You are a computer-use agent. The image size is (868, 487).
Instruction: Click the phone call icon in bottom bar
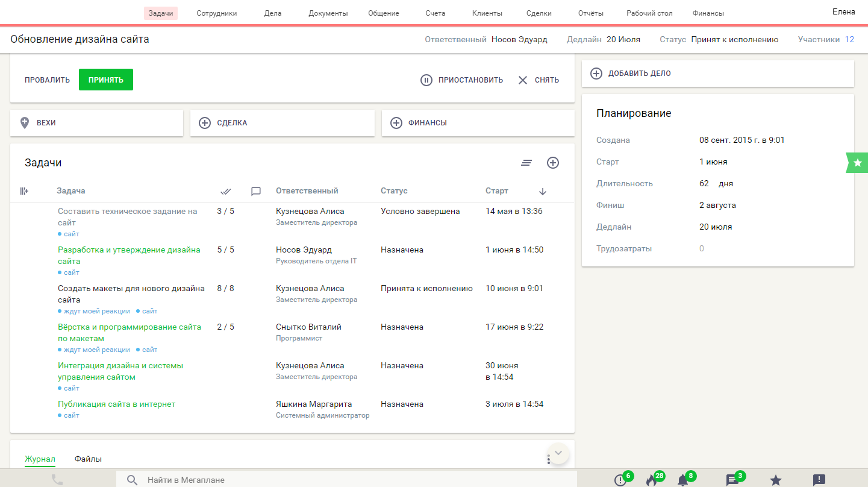point(57,480)
